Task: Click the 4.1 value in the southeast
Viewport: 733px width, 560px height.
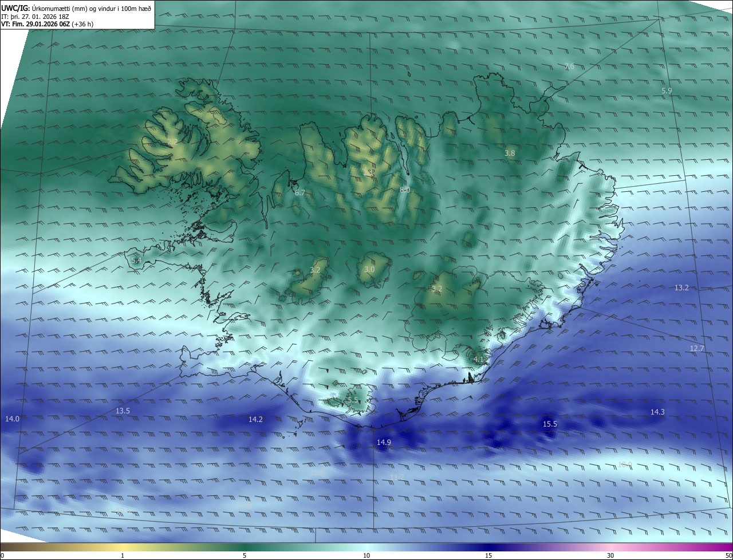Action: tap(479, 360)
